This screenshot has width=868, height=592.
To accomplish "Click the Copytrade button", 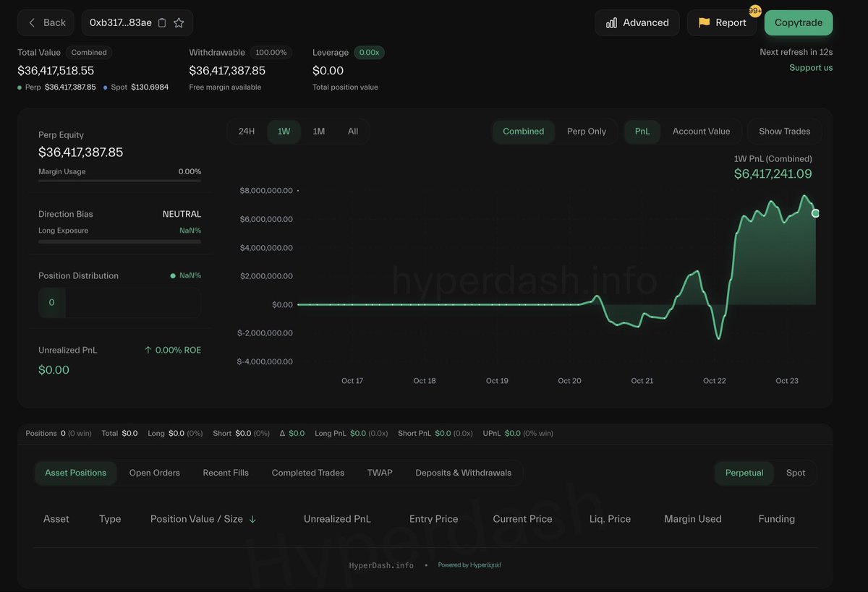I will pos(799,22).
